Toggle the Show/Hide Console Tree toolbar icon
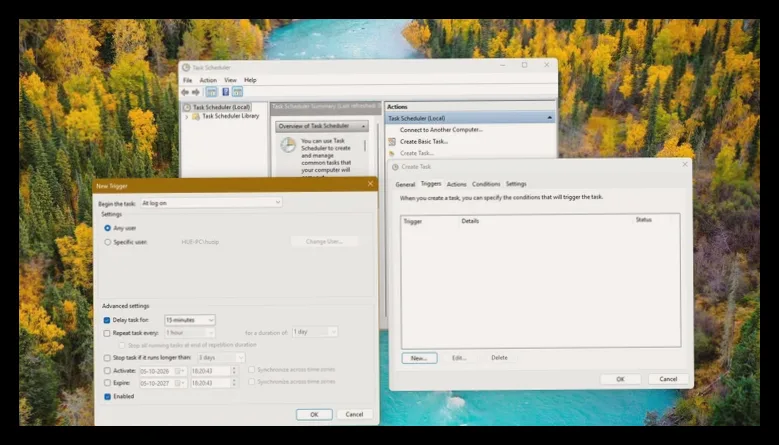This screenshot has height=445, width=779. coord(212,92)
